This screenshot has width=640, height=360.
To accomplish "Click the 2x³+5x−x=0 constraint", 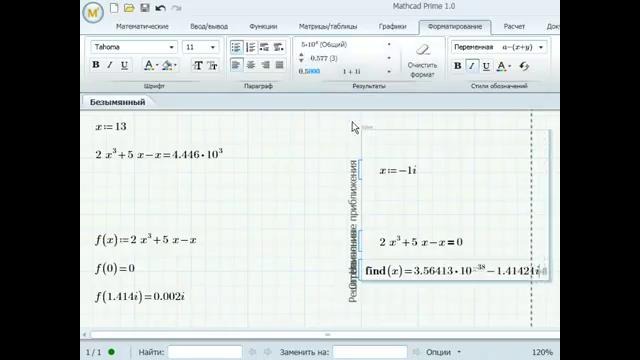I will 421,242.
